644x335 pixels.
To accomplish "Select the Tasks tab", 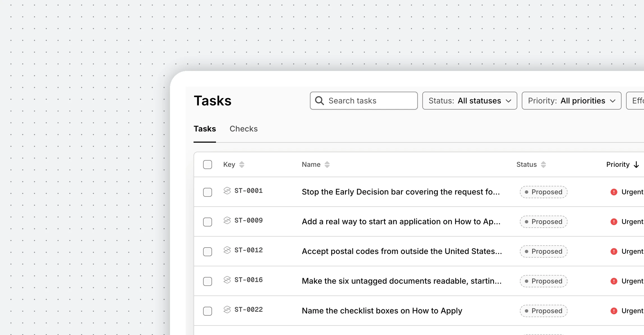I will coord(205,129).
